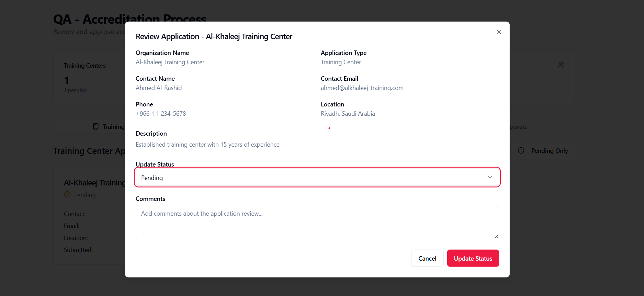Click the description about 15 years of experience
644x296 pixels.
point(207,145)
